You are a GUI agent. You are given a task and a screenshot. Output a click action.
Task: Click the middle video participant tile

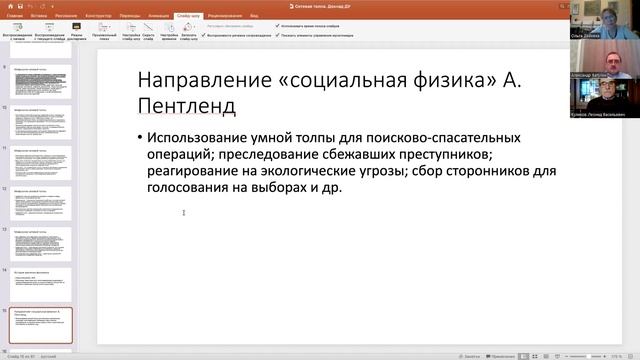[x=605, y=59]
